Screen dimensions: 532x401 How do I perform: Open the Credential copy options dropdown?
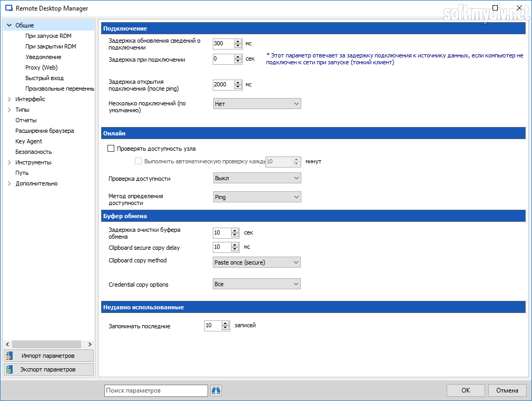(257, 284)
